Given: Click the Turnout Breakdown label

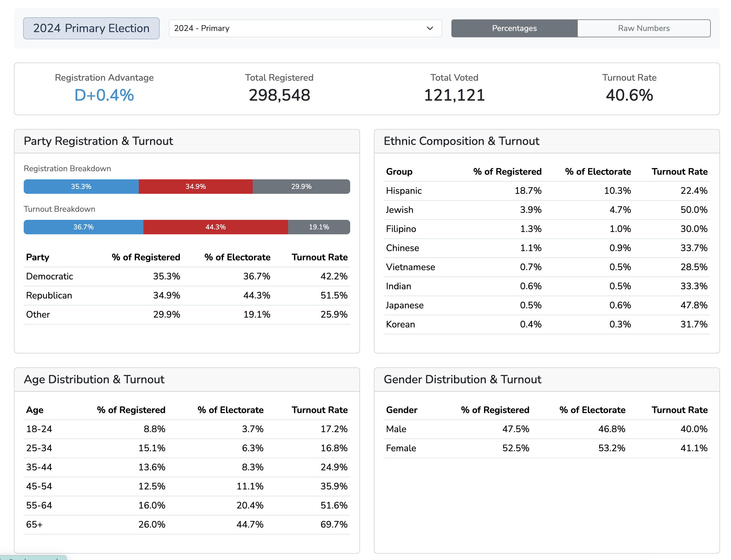Looking at the screenshot, I should pyautogui.click(x=59, y=209).
